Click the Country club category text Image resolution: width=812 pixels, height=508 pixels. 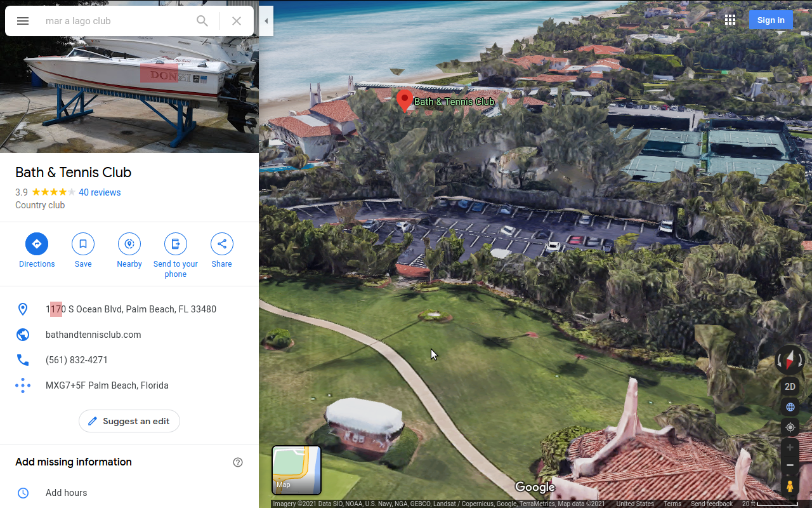(x=40, y=205)
